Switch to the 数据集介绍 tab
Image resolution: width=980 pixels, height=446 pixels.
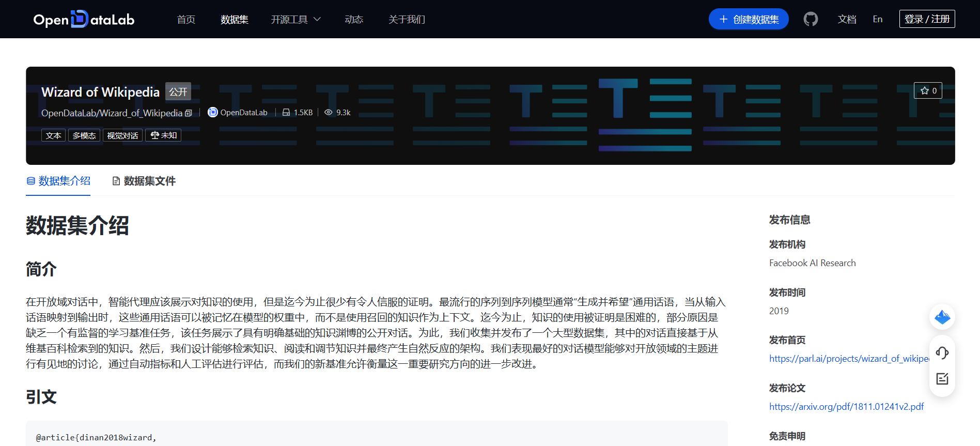(x=58, y=181)
